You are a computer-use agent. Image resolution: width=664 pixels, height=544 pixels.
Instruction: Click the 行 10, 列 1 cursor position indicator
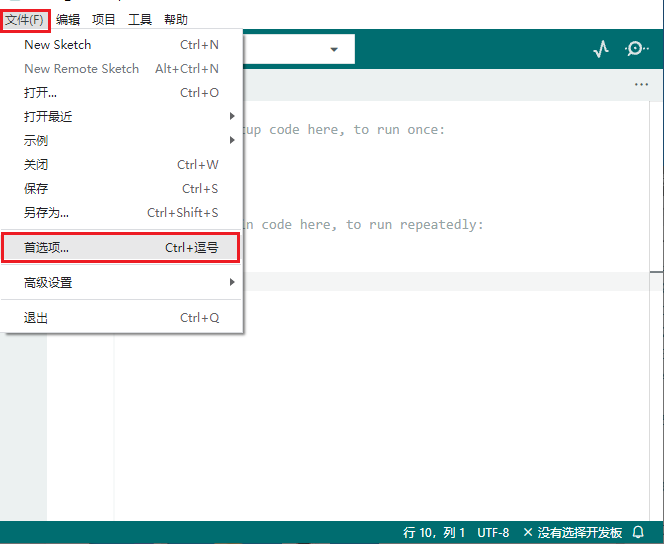pyautogui.click(x=434, y=532)
